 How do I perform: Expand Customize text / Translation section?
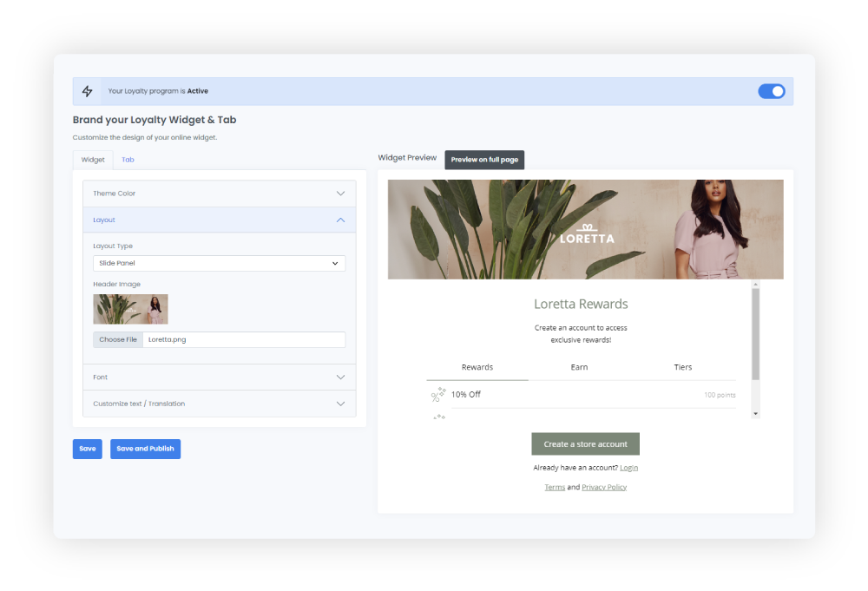(x=220, y=404)
